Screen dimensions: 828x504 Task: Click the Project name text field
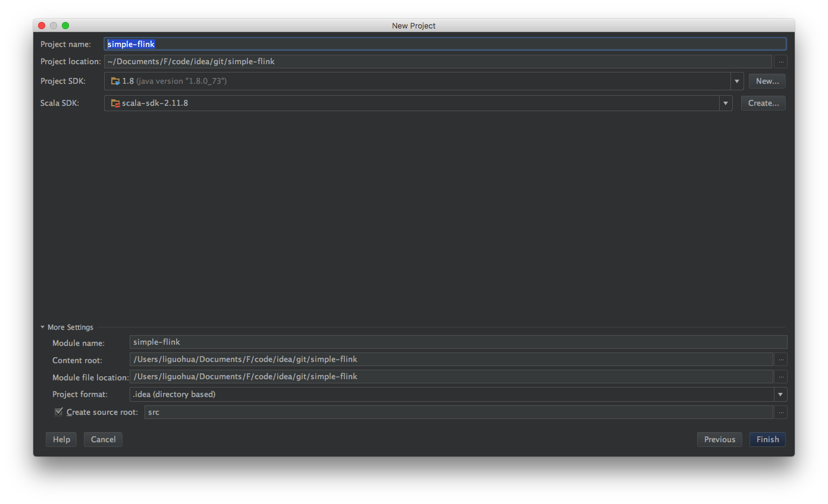(444, 44)
